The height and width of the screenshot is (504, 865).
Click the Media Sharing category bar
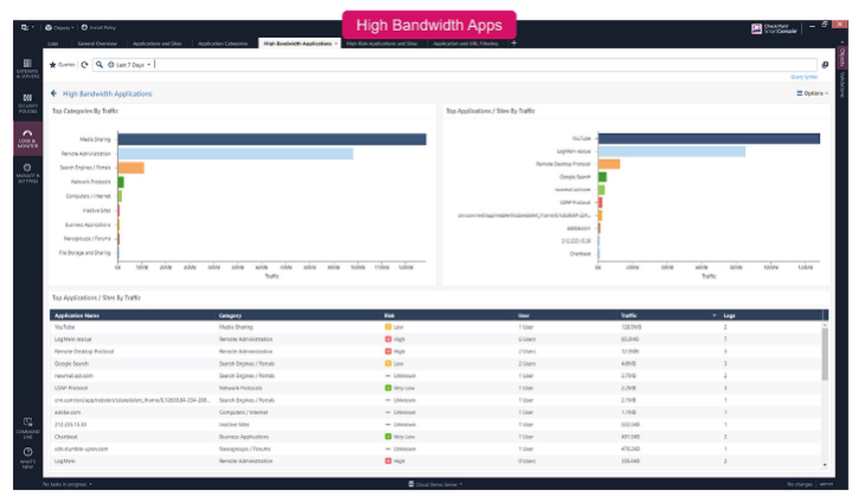coord(272,139)
